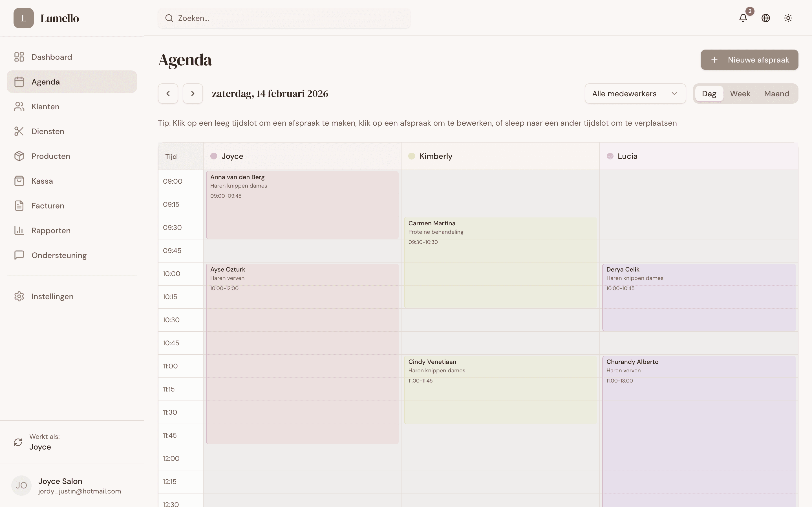Image resolution: width=812 pixels, height=507 pixels.
Task: Click Joyce's pink color dot in the column header
Action: tap(214, 155)
